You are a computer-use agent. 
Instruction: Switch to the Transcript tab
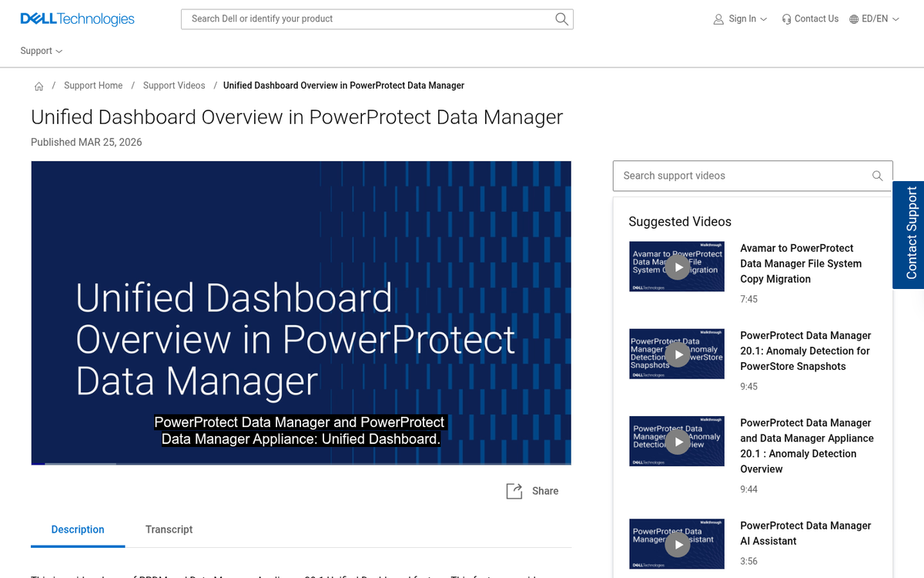(169, 529)
